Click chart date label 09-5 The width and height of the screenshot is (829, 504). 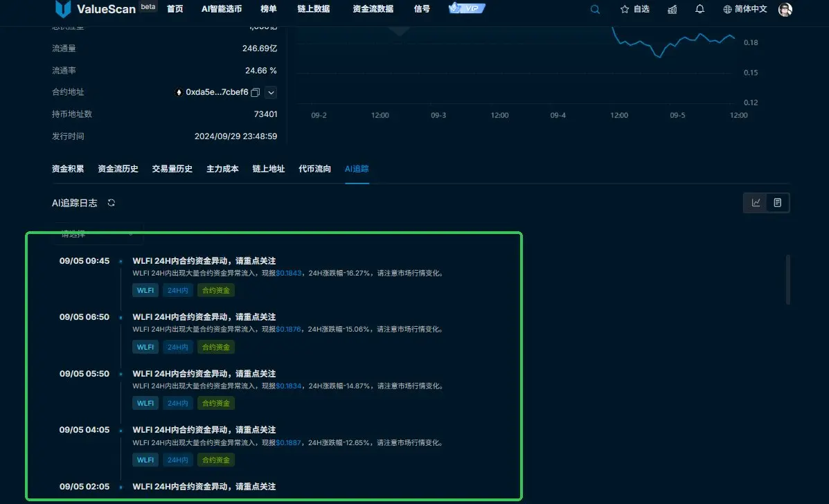[x=677, y=115]
